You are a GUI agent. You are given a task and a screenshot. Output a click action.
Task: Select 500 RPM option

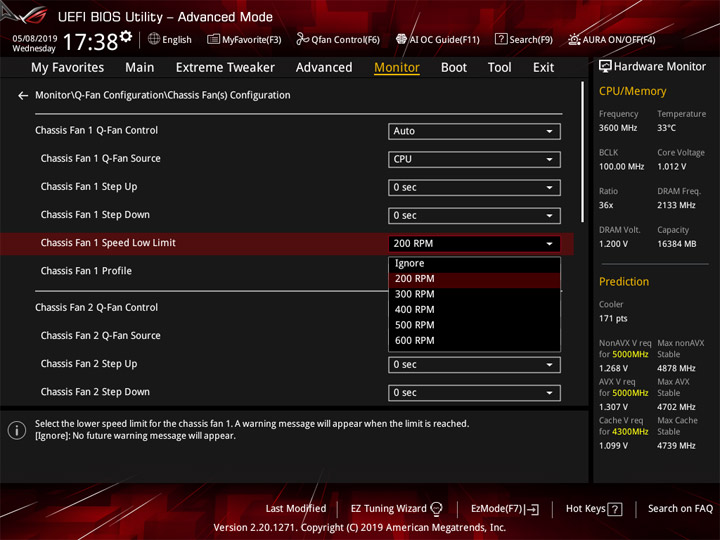click(474, 325)
